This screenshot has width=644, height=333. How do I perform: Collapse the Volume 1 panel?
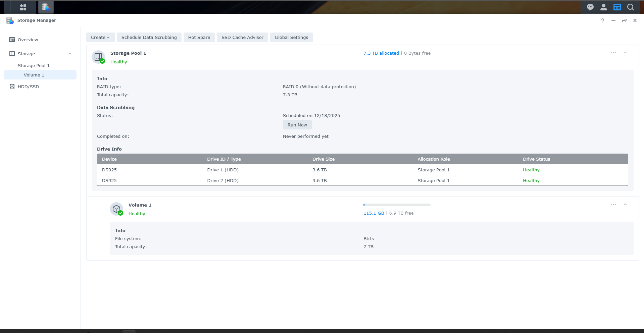point(625,205)
